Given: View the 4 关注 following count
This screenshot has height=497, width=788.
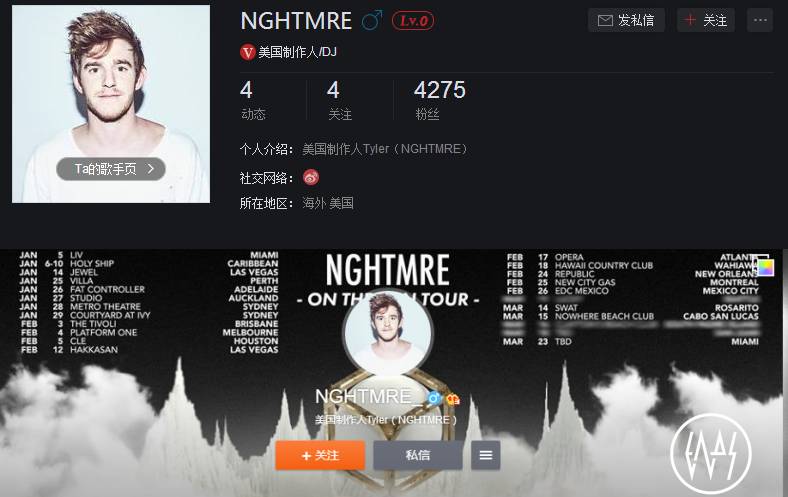Looking at the screenshot, I should [340, 100].
